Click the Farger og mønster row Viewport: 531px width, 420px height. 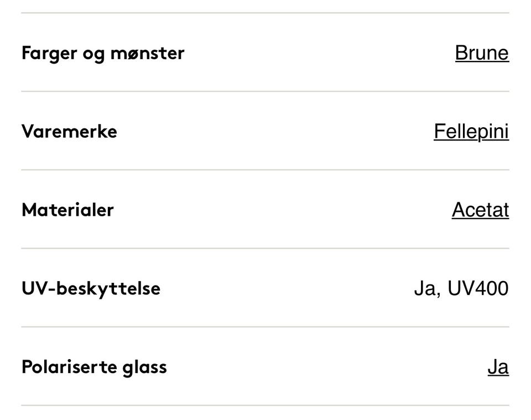tap(265, 53)
